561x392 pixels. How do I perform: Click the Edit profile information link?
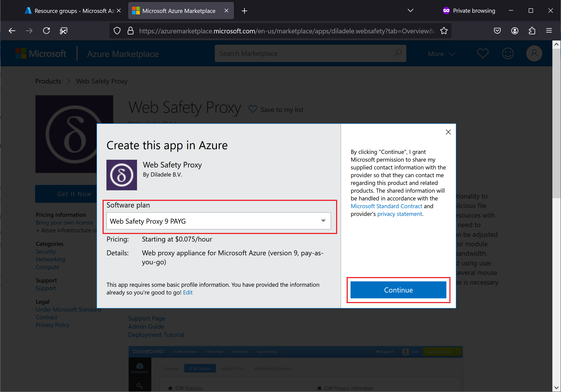click(188, 293)
